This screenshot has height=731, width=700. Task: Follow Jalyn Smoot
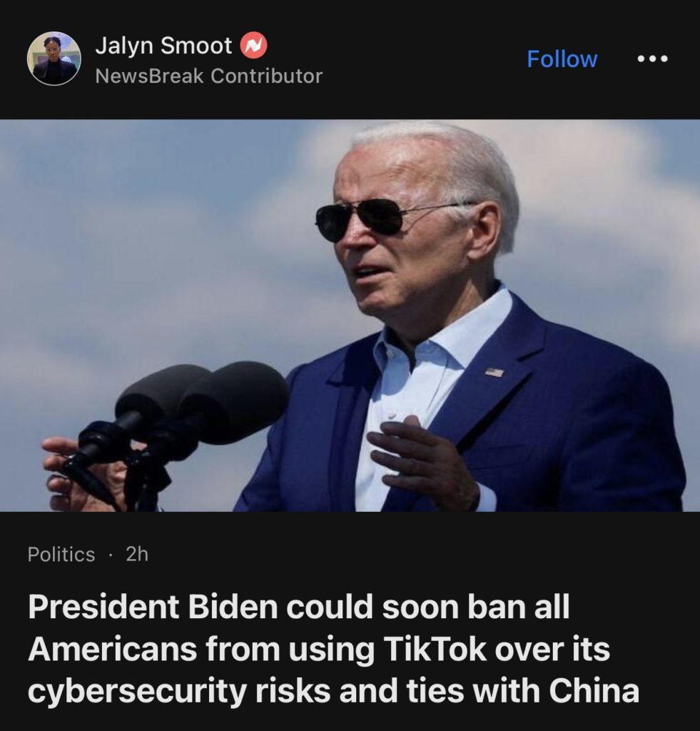click(562, 59)
